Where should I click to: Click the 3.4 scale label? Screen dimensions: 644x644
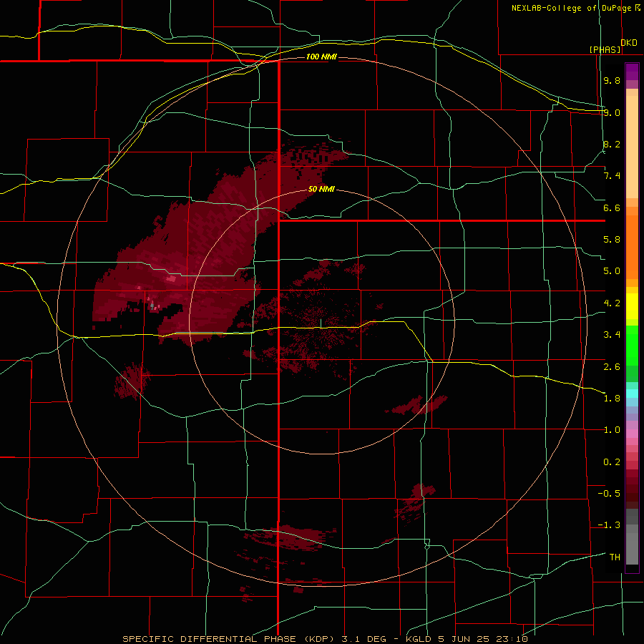click(x=612, y=335)
